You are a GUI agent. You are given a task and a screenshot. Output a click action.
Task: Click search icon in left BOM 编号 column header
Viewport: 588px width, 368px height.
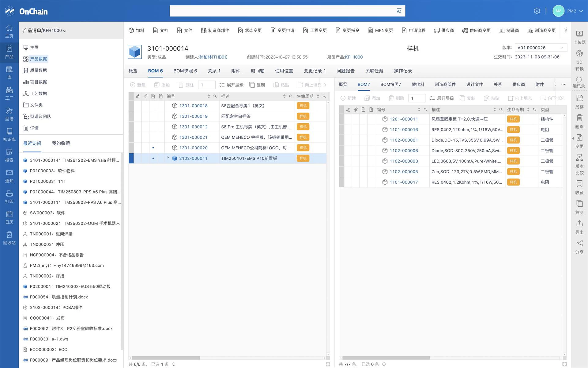click(x=215, y=96)
